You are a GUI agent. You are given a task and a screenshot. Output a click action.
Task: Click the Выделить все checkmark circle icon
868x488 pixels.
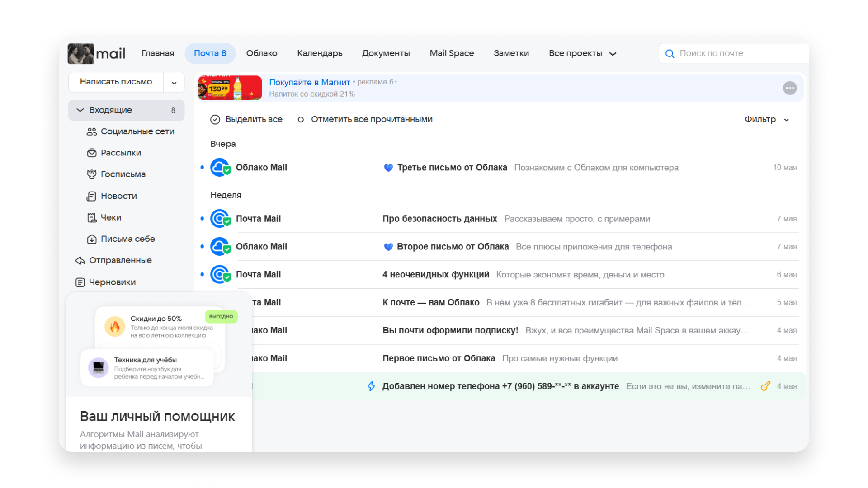(x=215, y=119)
